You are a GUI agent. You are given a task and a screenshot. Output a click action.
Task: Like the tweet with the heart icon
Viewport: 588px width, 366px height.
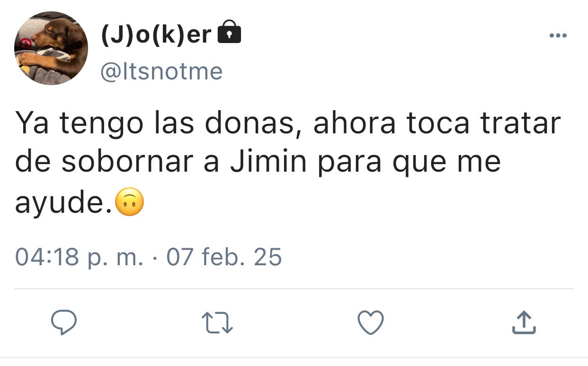click(x=370, y=323)
